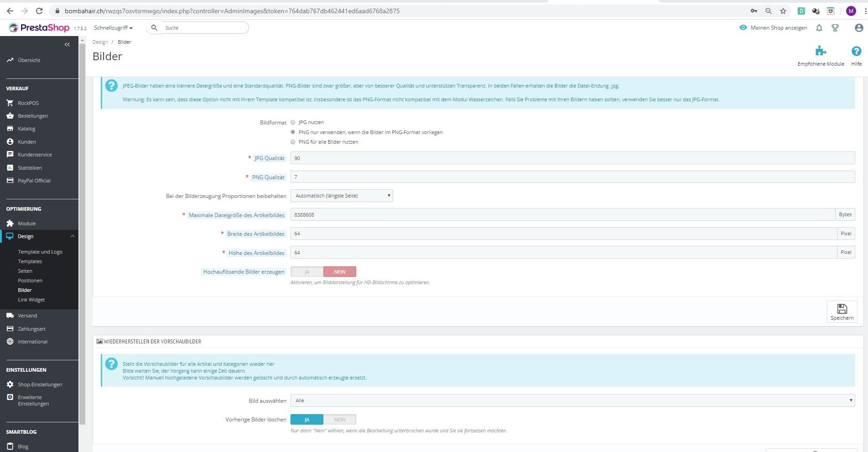Click the trophy icon in header
This screenshot has height=452, width=868.
(835, 28)
